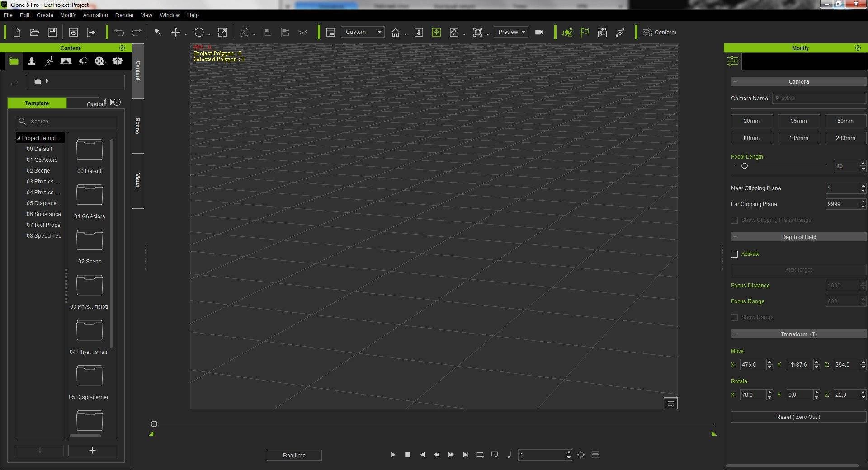Click the Export toolbar icon
Screen dimensions: 868x470
(x=91, y=32)
